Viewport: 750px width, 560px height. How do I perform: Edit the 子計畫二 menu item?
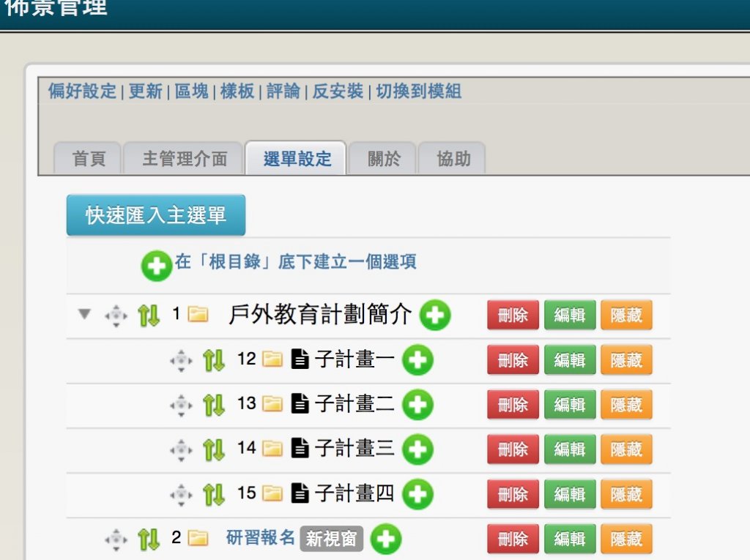[x=569, y=405]
